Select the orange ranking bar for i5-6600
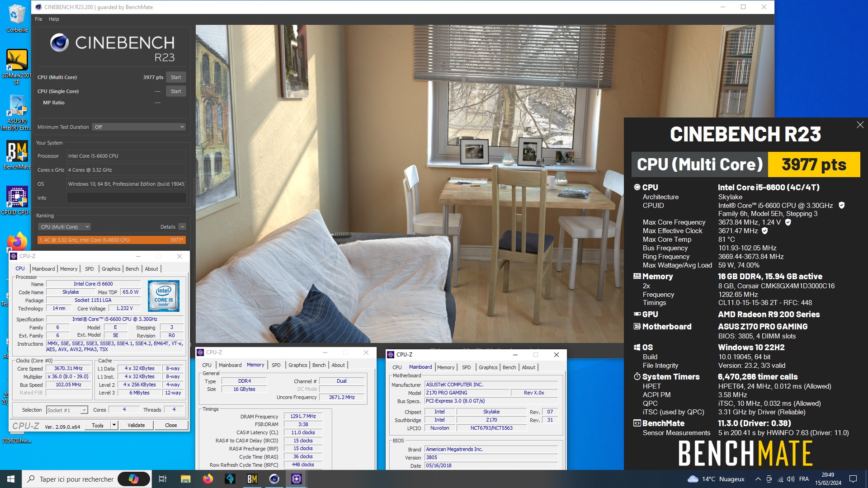 tap(111, 240)
